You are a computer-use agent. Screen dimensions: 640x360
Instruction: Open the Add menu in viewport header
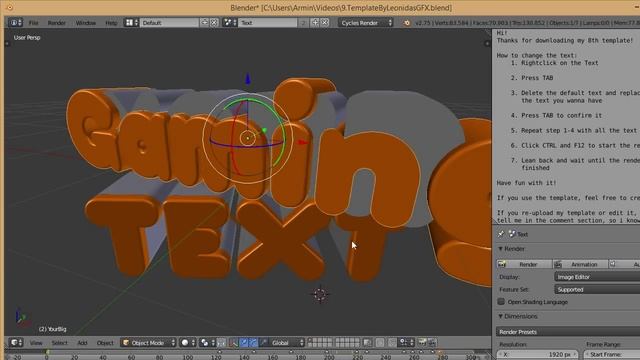82,343
